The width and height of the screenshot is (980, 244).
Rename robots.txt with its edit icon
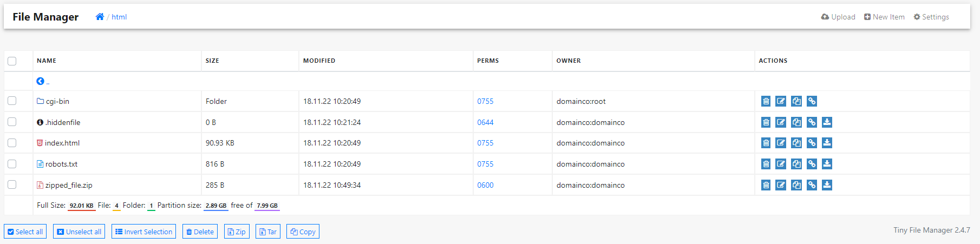click(781, 164)
